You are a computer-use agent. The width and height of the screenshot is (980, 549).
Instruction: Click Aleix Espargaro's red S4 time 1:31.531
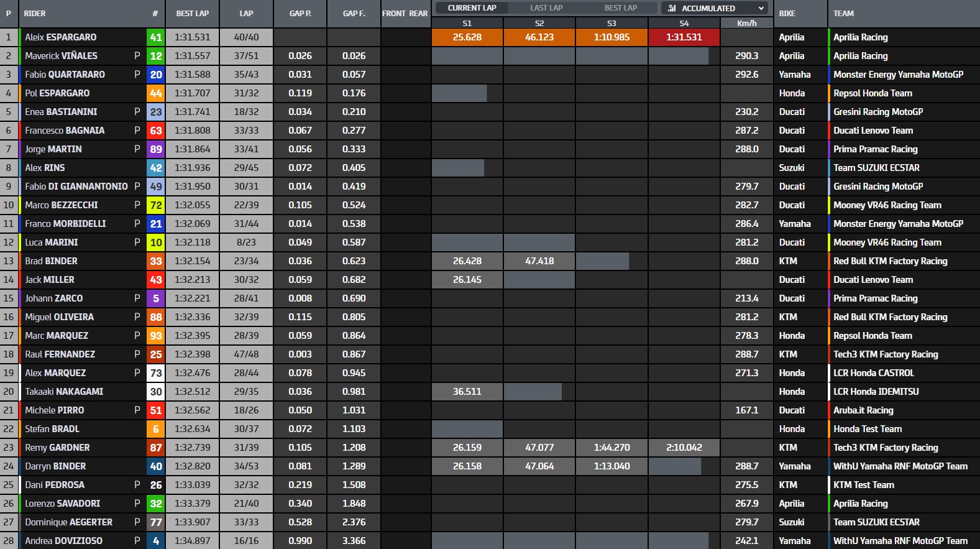(684, 37)
